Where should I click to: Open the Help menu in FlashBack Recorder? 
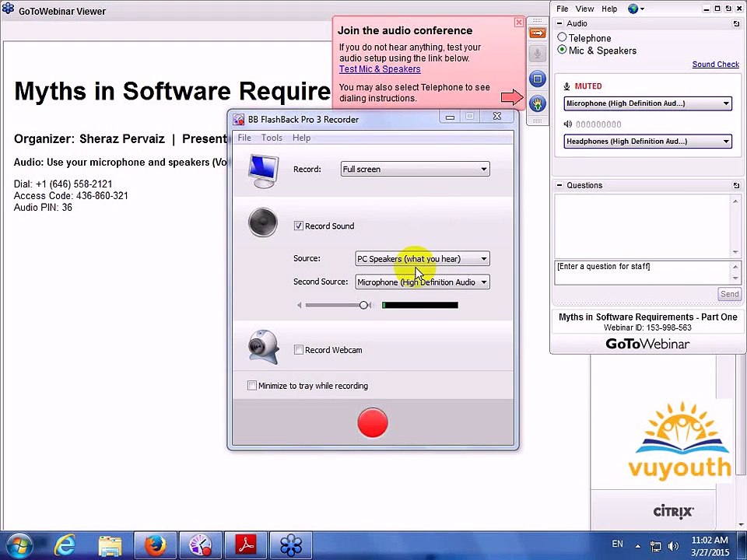302,138
